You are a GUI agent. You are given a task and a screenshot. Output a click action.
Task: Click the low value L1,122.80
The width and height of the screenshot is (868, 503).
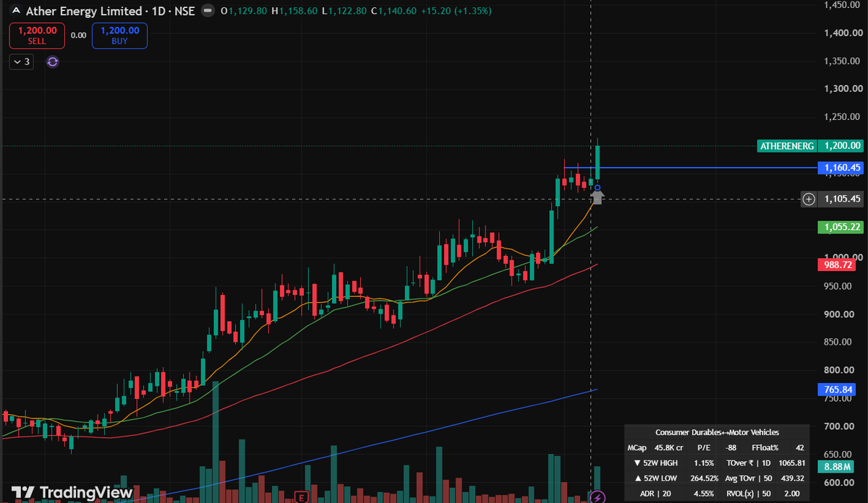click(344, 12)
